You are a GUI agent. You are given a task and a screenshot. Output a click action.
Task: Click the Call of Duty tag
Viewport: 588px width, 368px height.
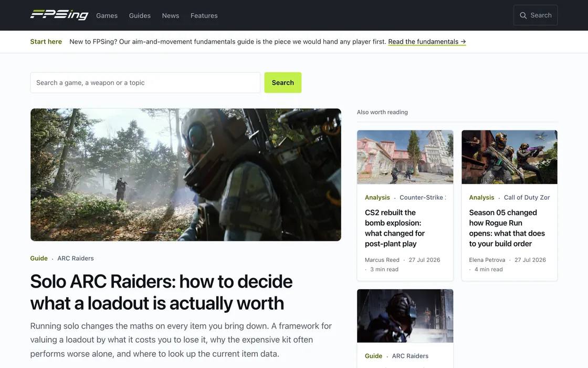(527, 198)
